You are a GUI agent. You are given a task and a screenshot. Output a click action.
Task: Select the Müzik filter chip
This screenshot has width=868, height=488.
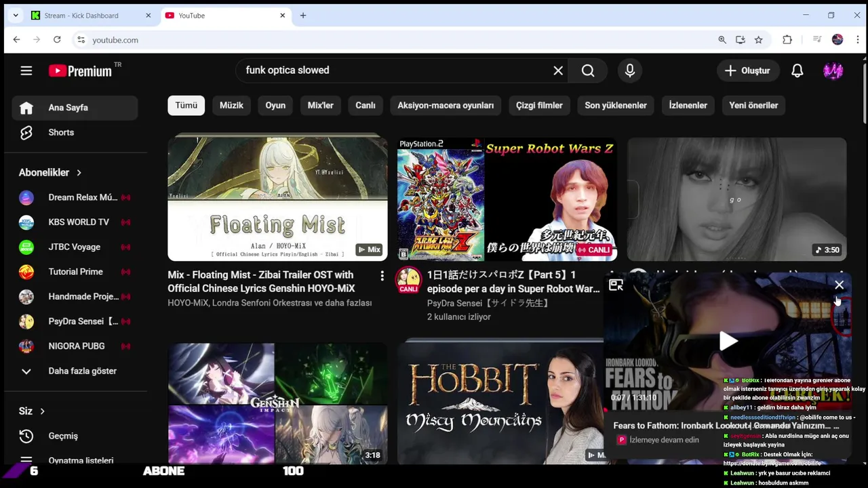231,105
